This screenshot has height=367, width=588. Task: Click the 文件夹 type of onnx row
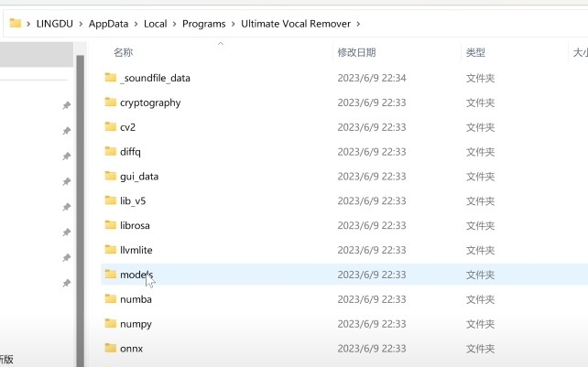click(x=480, y=349)
